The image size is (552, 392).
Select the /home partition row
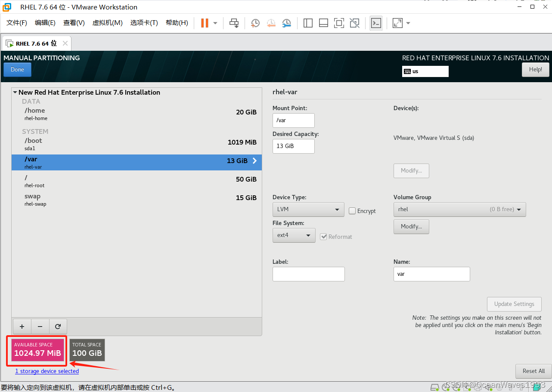pyautogui.click(x=136, y=114)
